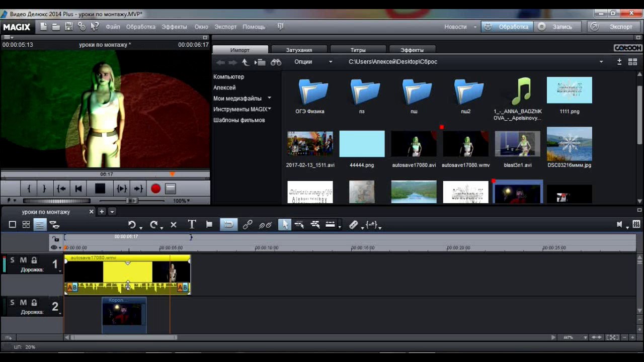Mute track 2 with M button
This screenshot has height=362, width=644.
click(x=23, y=303)
